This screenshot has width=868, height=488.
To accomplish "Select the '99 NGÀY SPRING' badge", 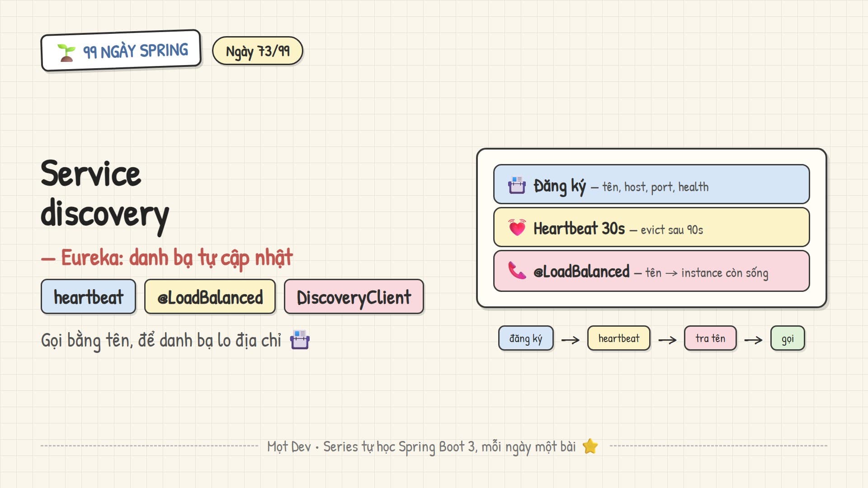I will [x=121, y=51].
